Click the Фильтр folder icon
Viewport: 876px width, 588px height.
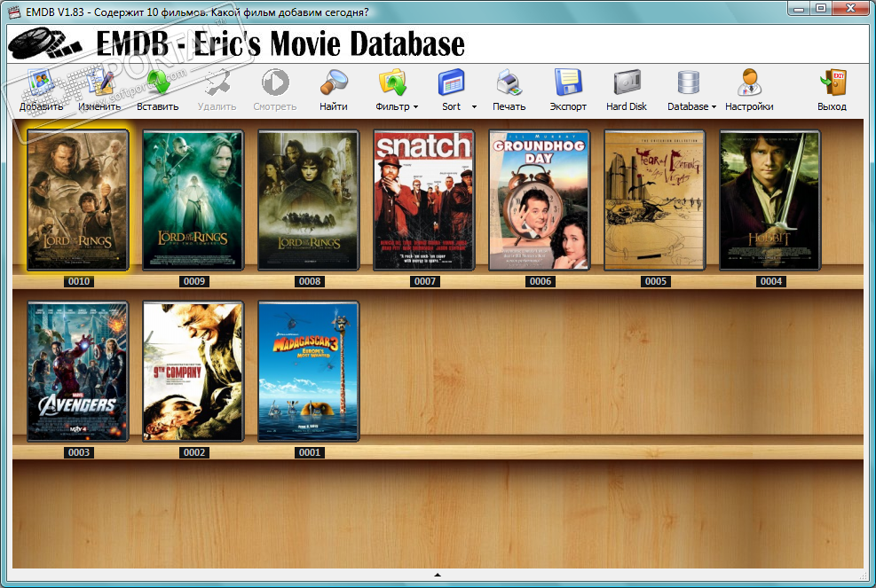393,82
